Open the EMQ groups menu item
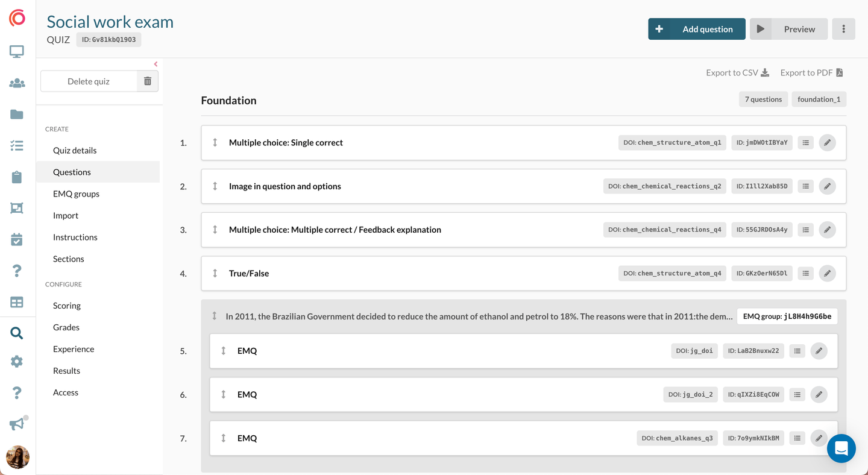 [76, 193]
